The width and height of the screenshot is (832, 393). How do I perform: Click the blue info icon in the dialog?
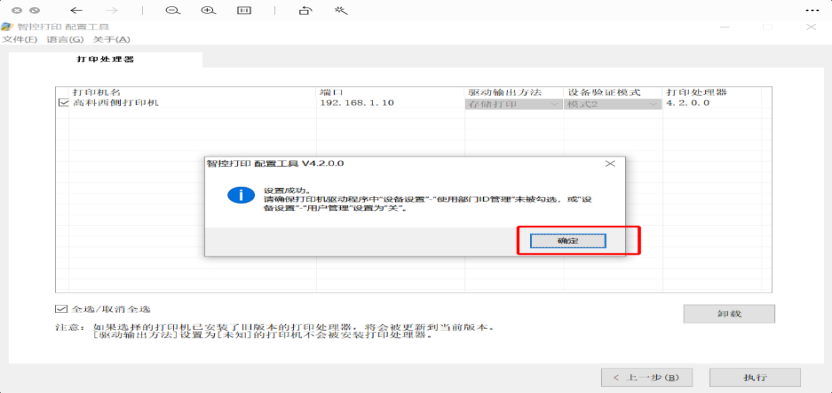(241, 195)
